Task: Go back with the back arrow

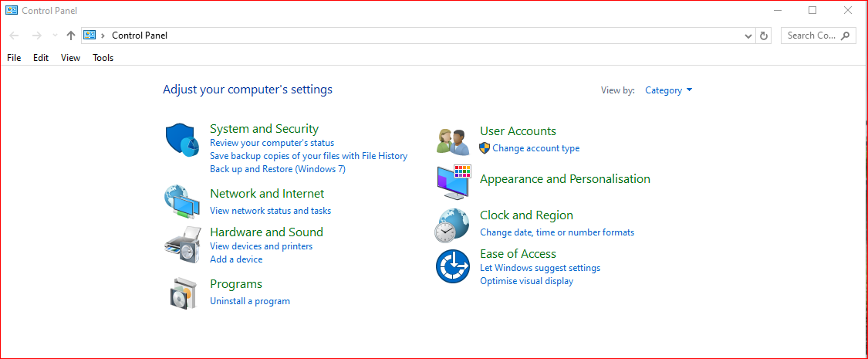Action: pos(15,36)
